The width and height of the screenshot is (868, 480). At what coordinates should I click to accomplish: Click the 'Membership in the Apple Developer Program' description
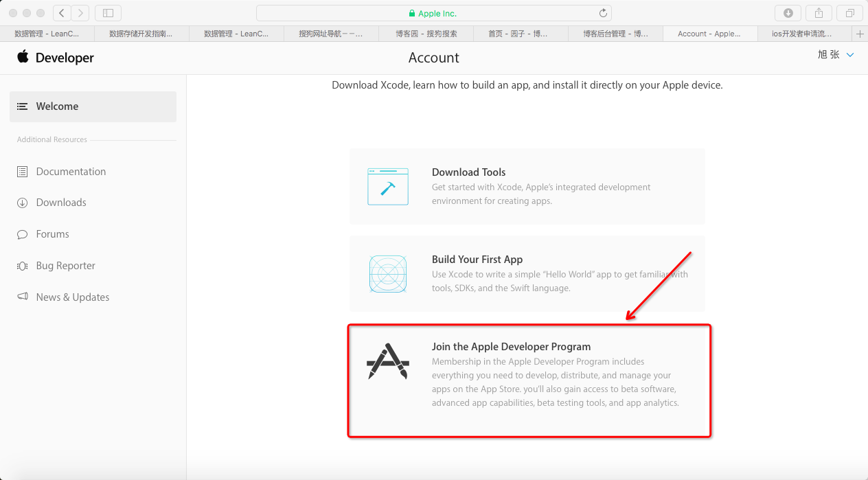(x=556, y=382)
